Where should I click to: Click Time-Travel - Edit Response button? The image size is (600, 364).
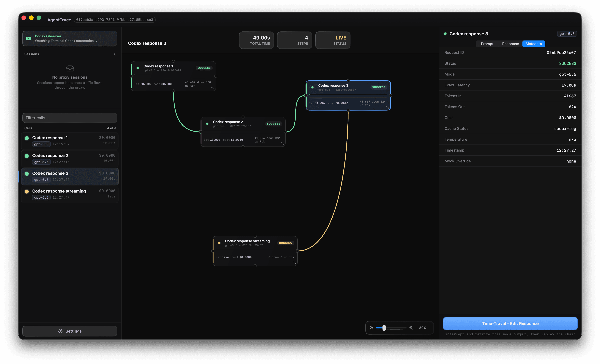pyautogui.click(x=510, y=323)
